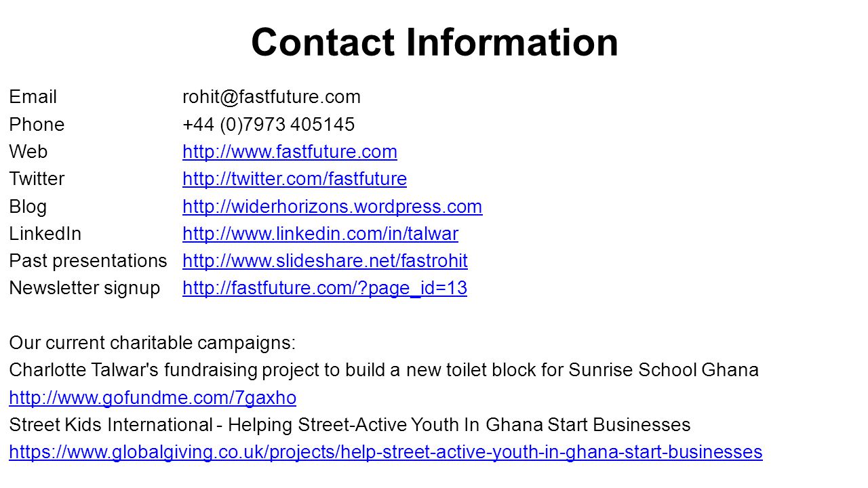The height and width of the screenshot is (488, 868).
Task: Click the Past presentations label
Action: pyautogui.click(x=88, y=261)
